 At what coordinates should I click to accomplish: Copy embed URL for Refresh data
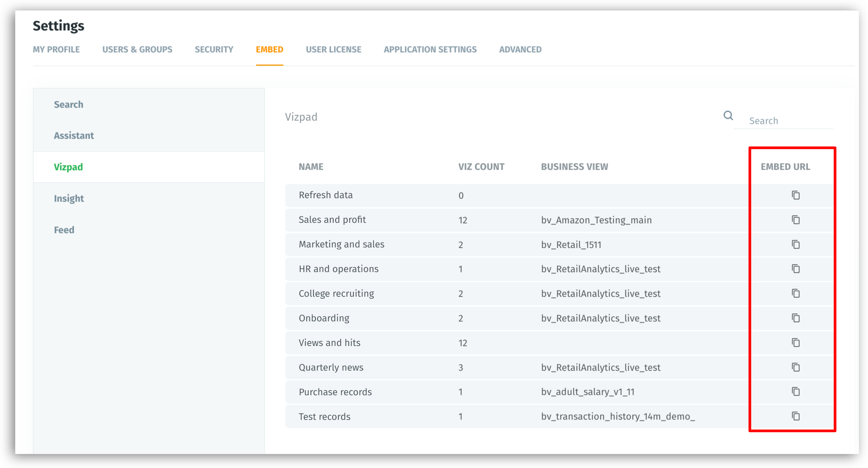[x=796, y=195]
